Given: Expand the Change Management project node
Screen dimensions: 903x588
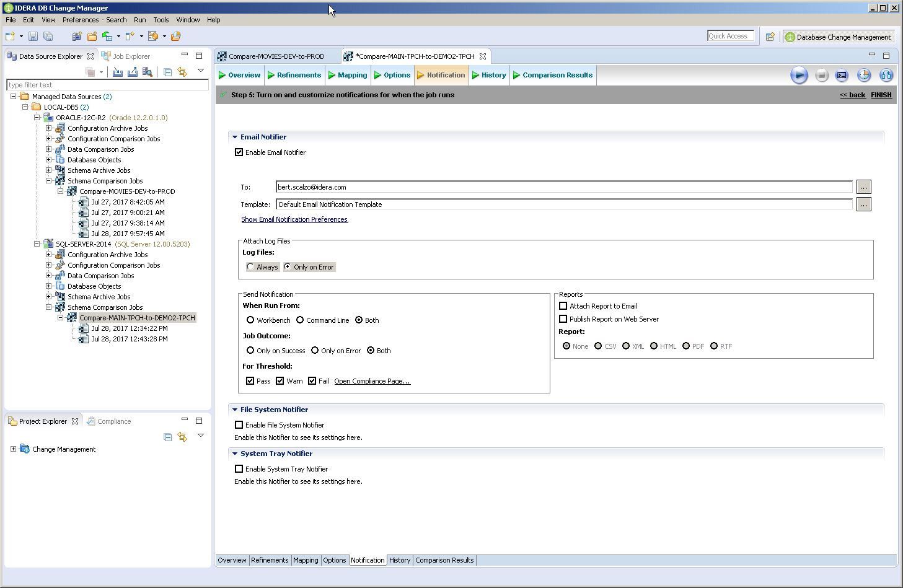Looking at the screenshot, I should (13, 449).
